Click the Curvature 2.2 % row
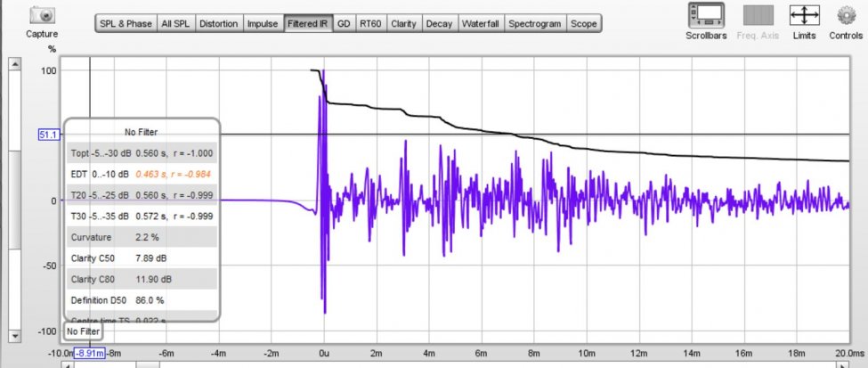 click(x=142, y=237)
